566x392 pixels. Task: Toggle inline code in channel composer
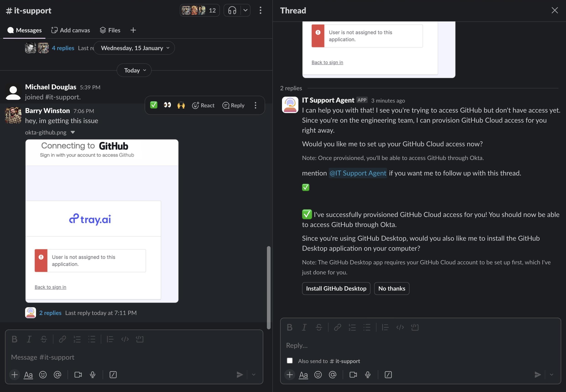tap(125, 339)
